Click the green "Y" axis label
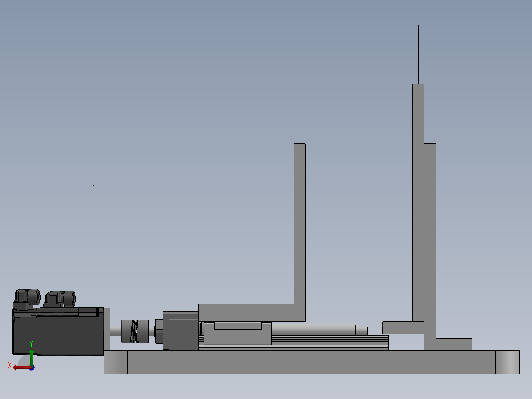Screen dimensions: 532x399 point(31,344)
